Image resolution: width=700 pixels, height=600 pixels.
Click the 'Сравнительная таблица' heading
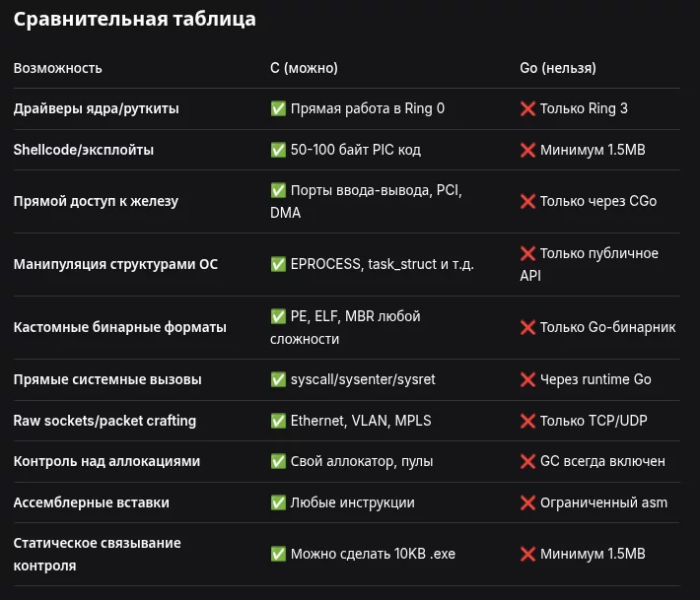(x=135, y=20)
